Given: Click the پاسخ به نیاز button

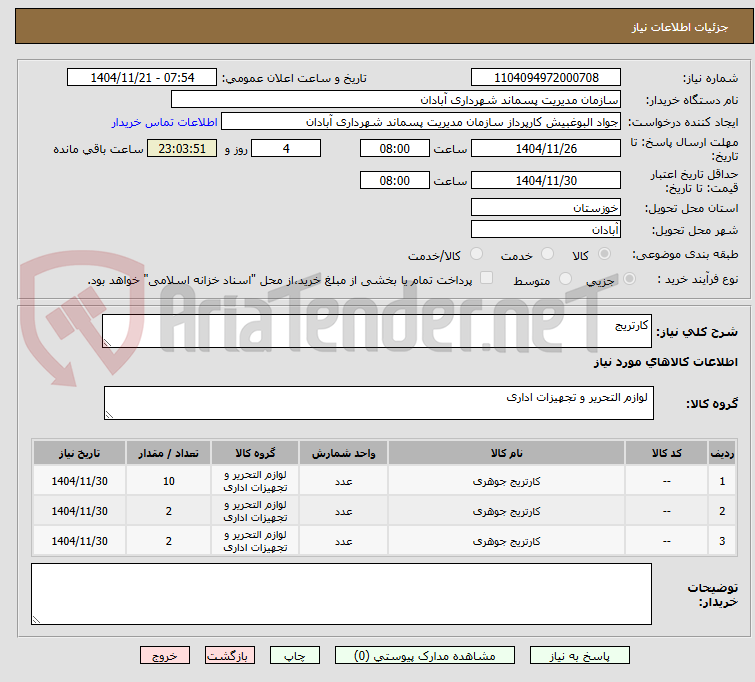Looking at the screenshot, I should [580, 656].
